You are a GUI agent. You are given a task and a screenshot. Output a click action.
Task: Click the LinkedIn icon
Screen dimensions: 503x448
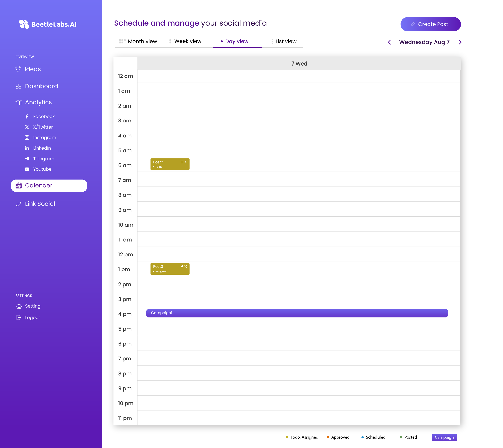27,148
